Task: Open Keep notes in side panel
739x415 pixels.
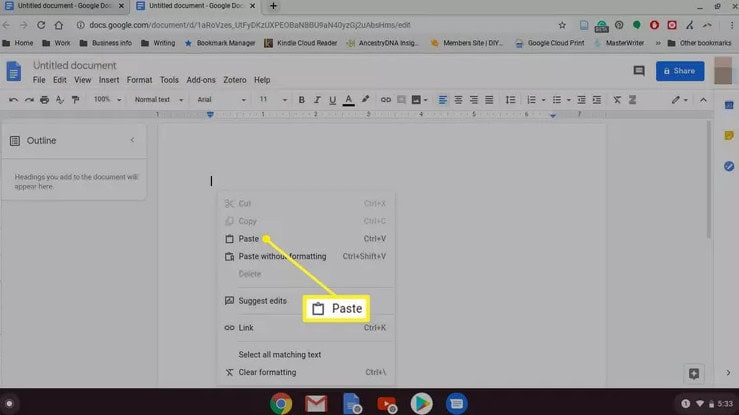Action: click(x=729, y=136)
